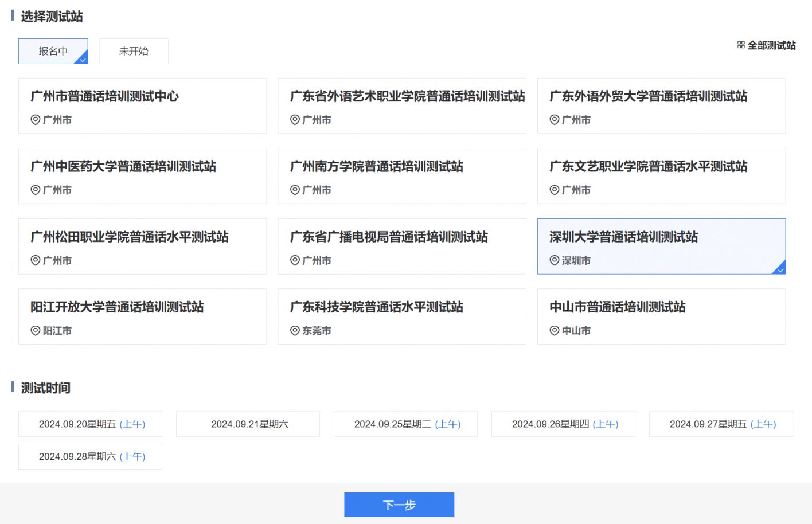
Task: Select 广州松田职业学院普通话水平测试站 card
Action: 143,247
